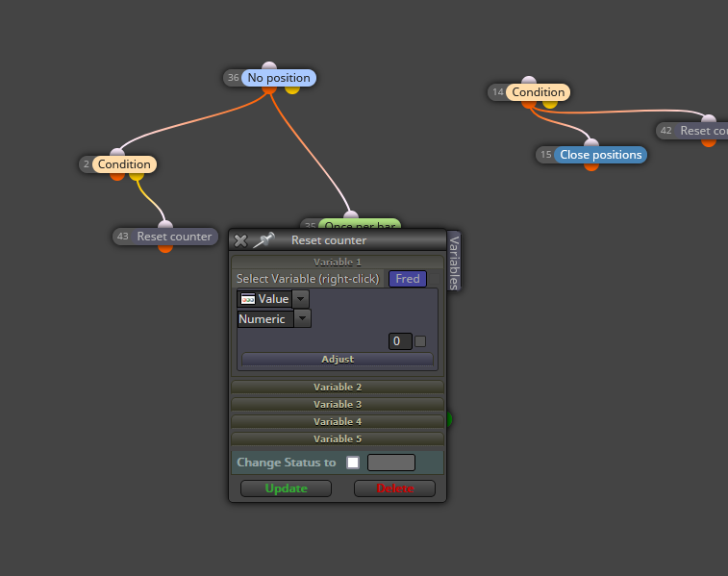Toggle the checkbox beside the 0 value
728x576 pixels.
pyautogui.click(x=420, y=341)
